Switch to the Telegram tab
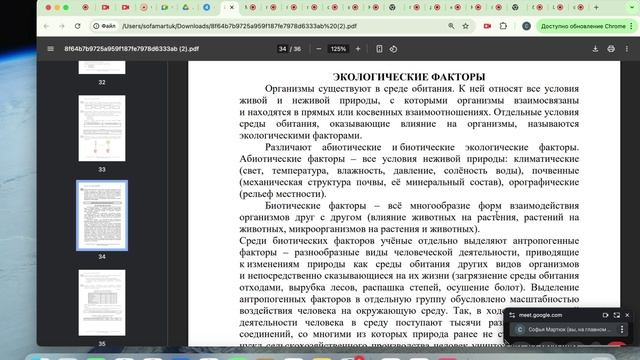This screenshot has width=640, height=360. (207, 7)
